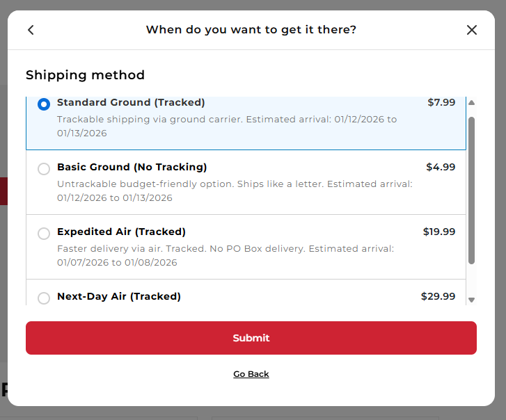Close the shipping dialog with X
Image resolution: width=506 pixels, height=420 pixels.
[472, 30]
